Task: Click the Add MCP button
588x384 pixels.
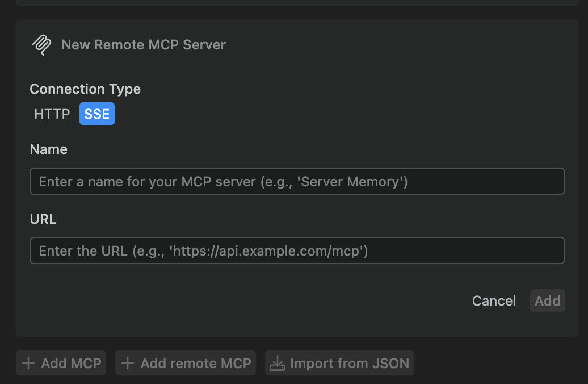Action: point(61,363)
